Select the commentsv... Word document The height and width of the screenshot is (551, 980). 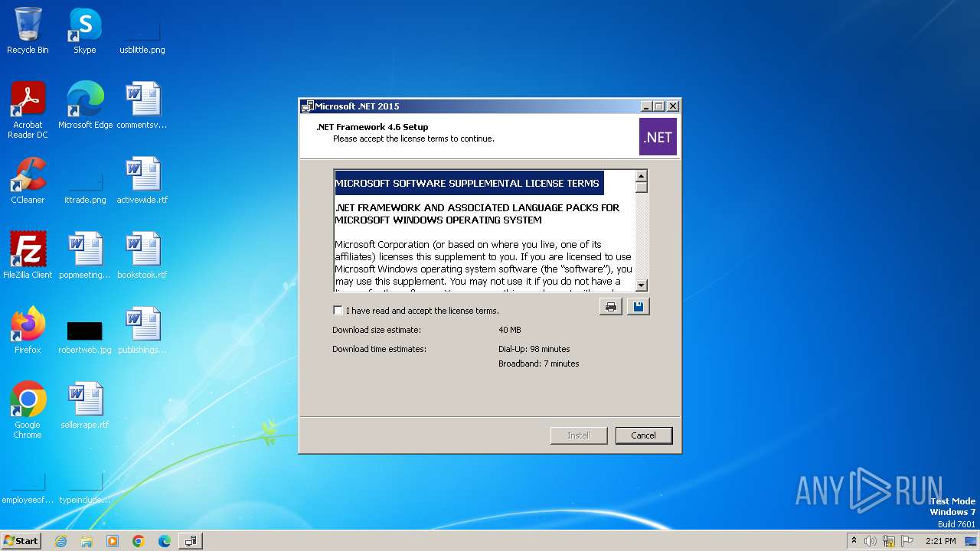[142, 106]
